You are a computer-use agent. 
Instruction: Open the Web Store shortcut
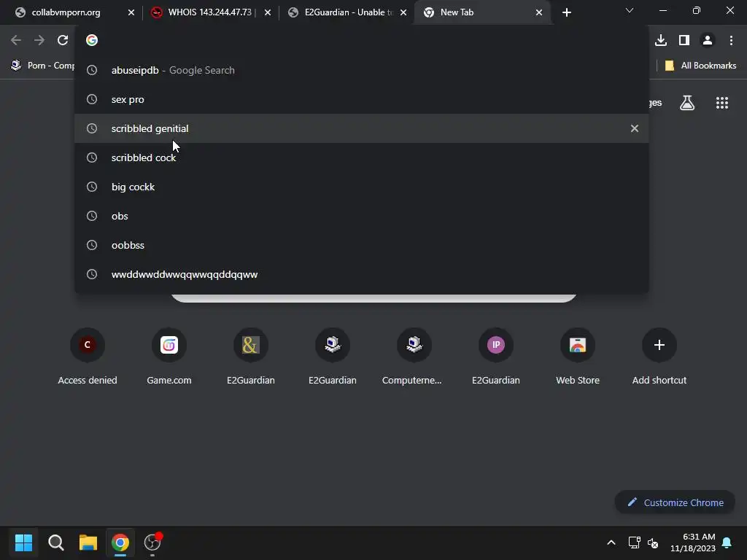(x=578, y=357)
